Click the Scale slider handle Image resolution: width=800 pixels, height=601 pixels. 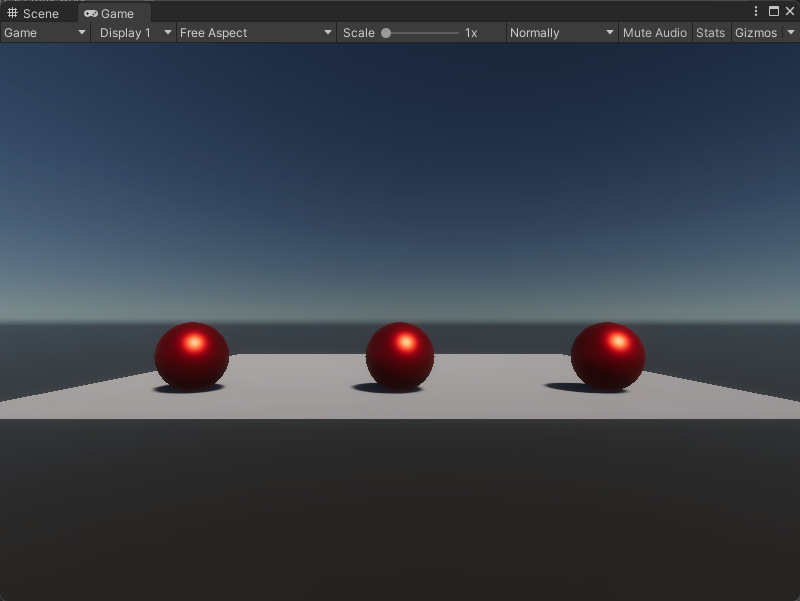point(388,32)
